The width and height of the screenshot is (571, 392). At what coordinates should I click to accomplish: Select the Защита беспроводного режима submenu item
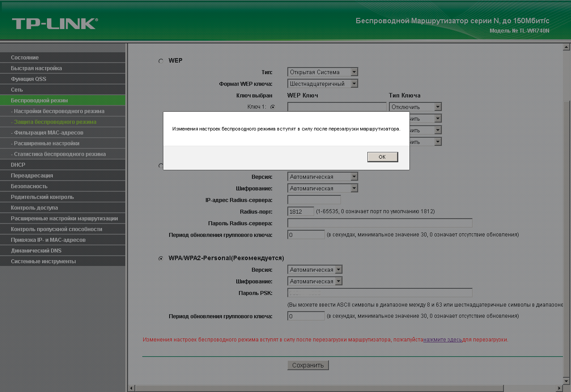pyautogui.click(x=63, y=122)
